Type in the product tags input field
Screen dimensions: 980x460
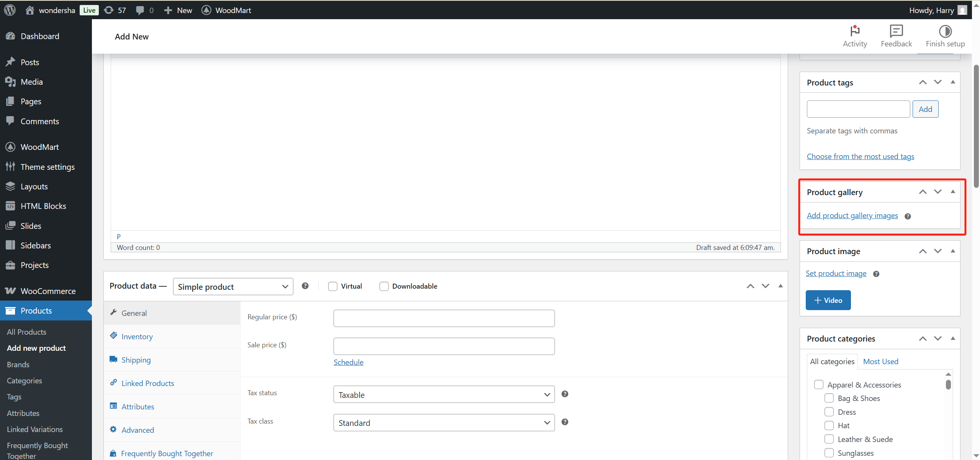(x=857, y=109)
